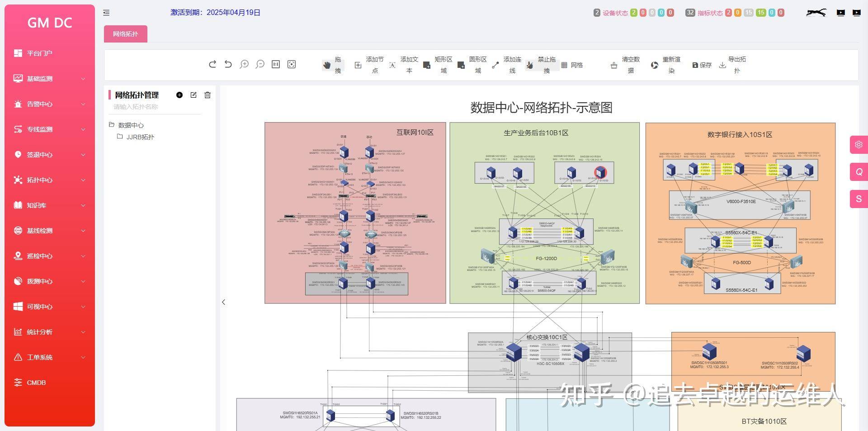Click the 清空数据 clear data button

pos(626,65)
